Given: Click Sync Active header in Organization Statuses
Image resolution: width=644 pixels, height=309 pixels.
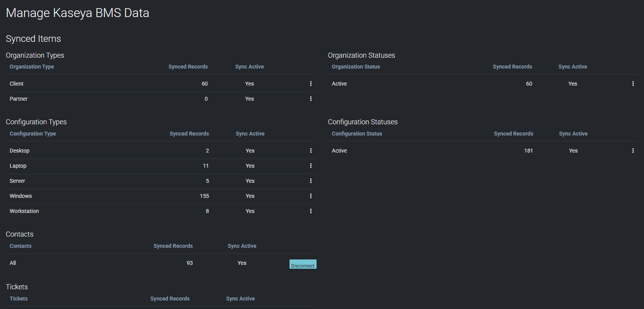Looking at the screenshot, I should (x=573, y=67).
